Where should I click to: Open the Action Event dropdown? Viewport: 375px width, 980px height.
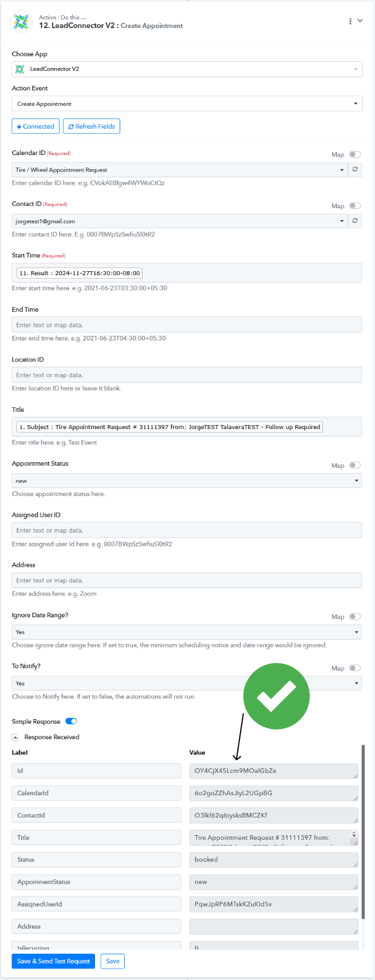coord(187,104)
